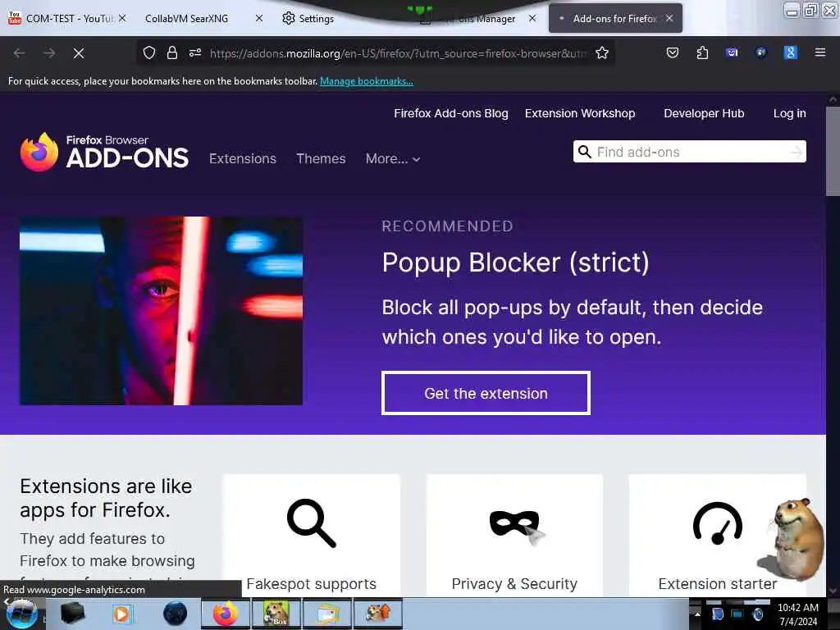The height and width of the screenshot is (630, 840).
Task: Click Log in link
Action: pos(790,113)
